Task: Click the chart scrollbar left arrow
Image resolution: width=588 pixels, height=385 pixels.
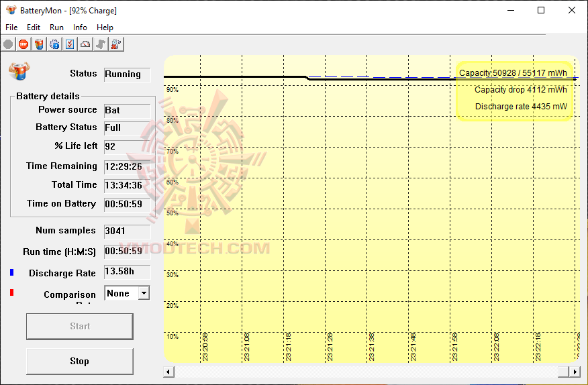Action: click(168, 372)
